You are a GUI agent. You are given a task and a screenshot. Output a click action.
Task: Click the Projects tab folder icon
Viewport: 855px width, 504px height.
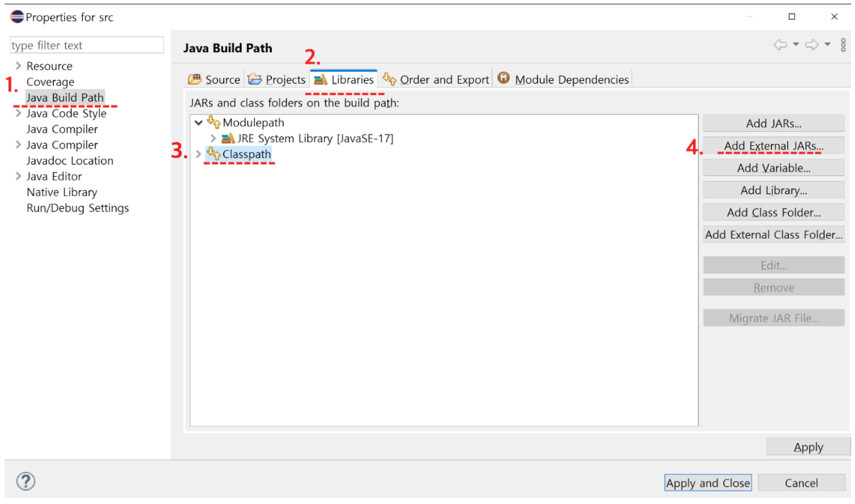tap(253, 78)
